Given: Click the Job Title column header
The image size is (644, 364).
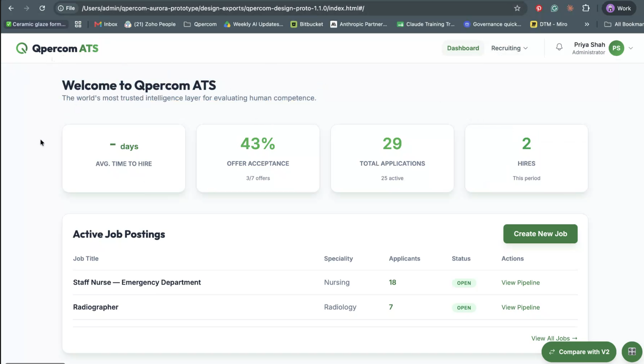Looking at the screenshot, I should point(86,259).
